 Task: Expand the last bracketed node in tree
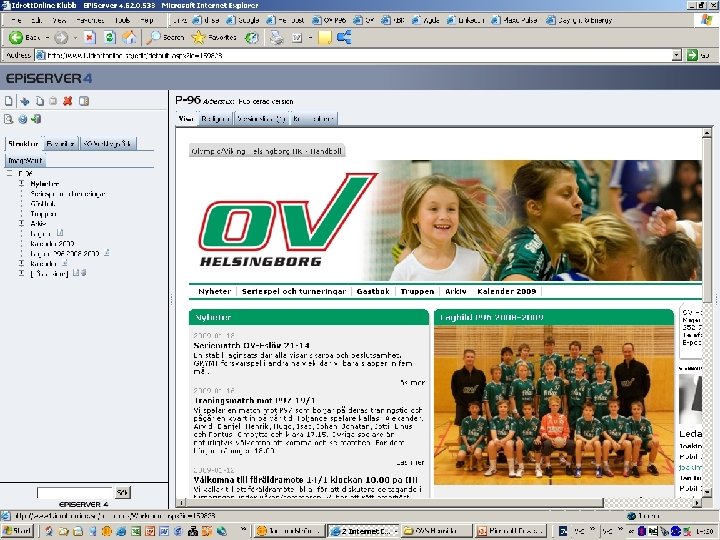click(x=22, y=273)
